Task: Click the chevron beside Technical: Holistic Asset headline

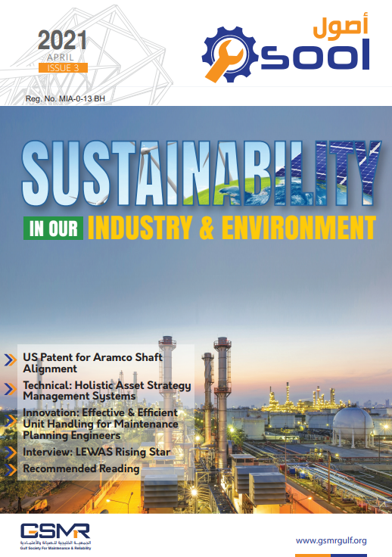Action: (x=11, y=388)
